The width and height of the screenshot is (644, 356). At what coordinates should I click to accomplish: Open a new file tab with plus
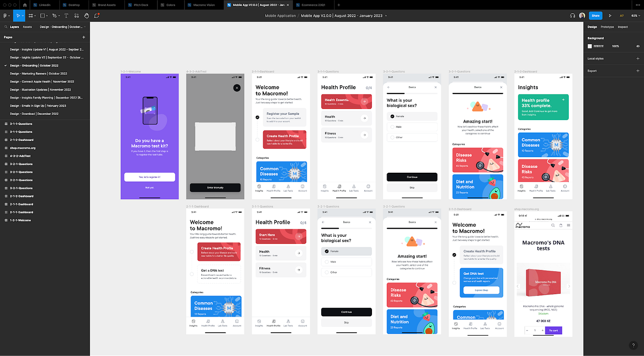point(339,5)
